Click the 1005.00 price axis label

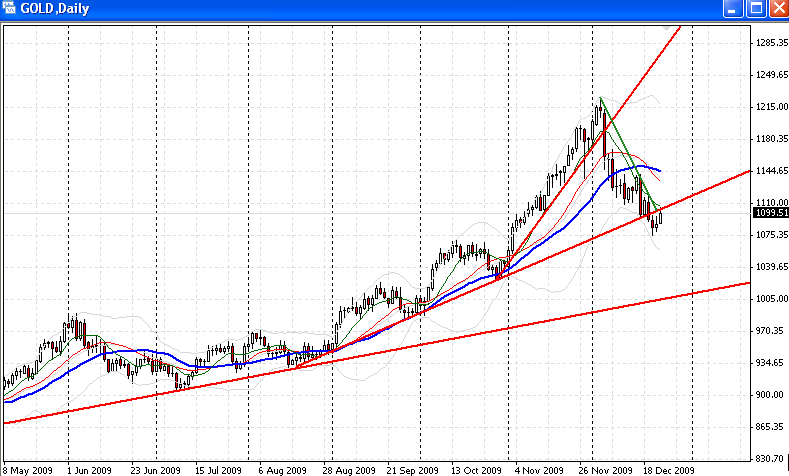pos(772,299)
